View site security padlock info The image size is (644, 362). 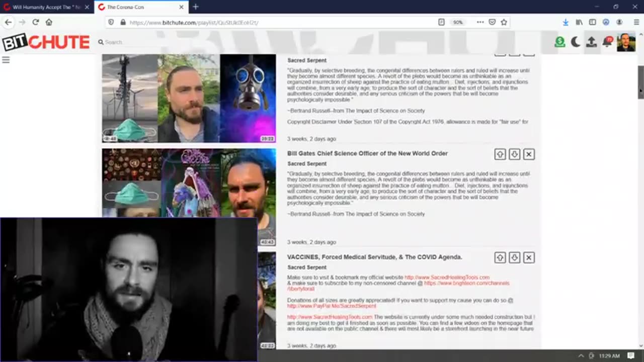[122, 22]
